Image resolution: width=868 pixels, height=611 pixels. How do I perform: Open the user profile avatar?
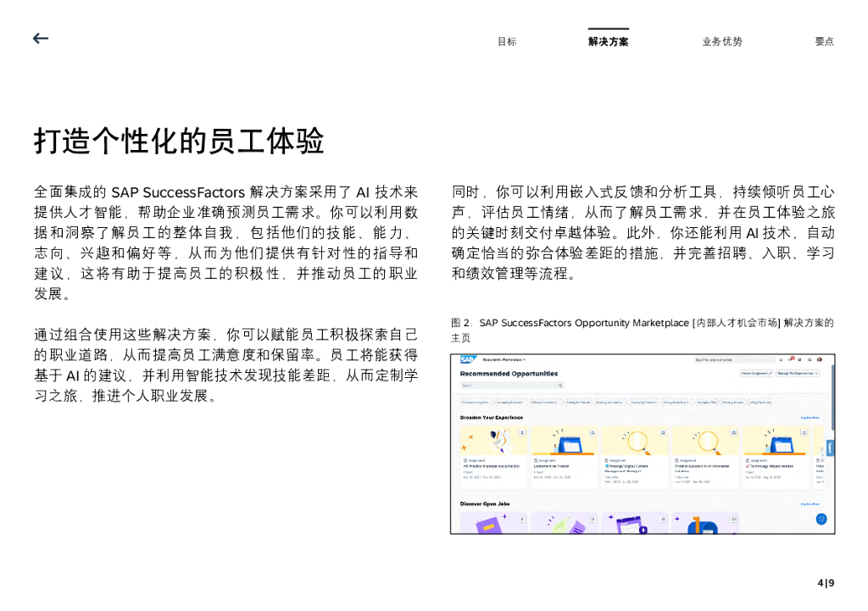point(820,360)
